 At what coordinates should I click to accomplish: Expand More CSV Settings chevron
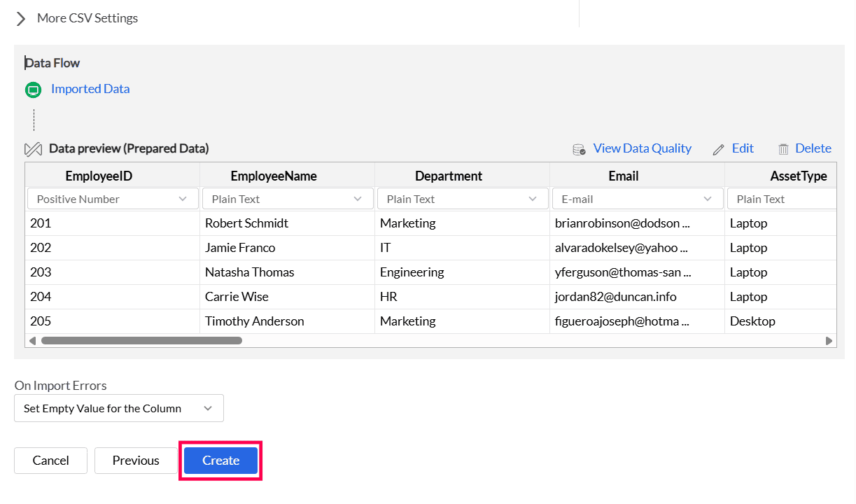tap(21, 18)
